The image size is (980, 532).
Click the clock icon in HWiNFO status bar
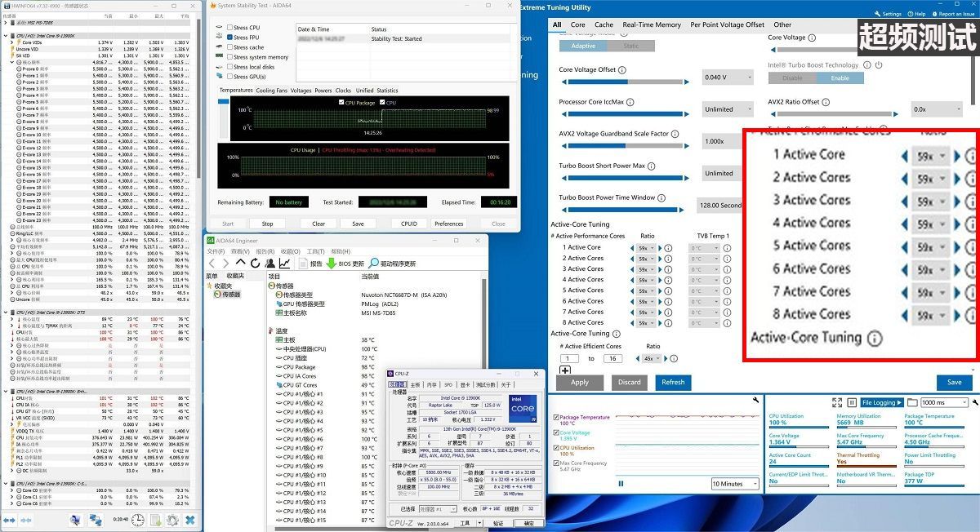(x=137, y=521)
